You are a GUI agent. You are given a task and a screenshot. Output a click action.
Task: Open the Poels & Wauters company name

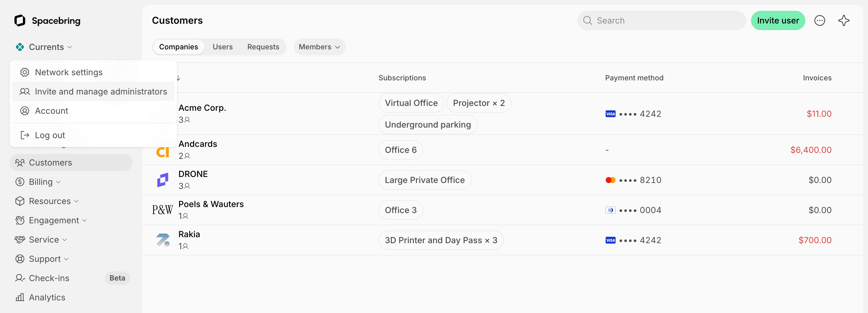pyautogui.click(x=211, y=204)
